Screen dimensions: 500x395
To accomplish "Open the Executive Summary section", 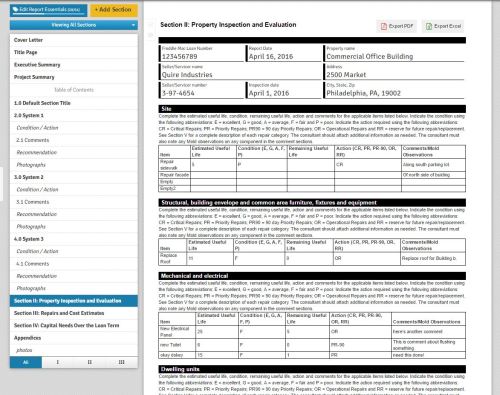I will 74,65.
